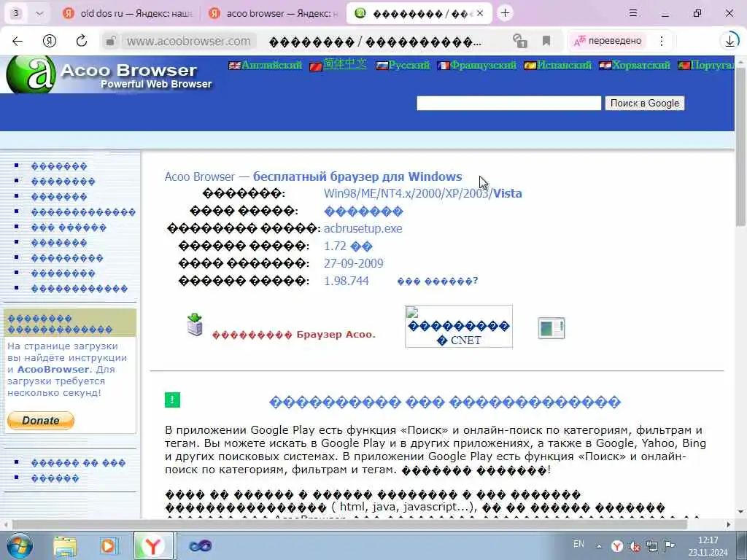The height and width of the screenshot is (560, 747).
Task: Click the network tray icon
Action: (651, 546)
